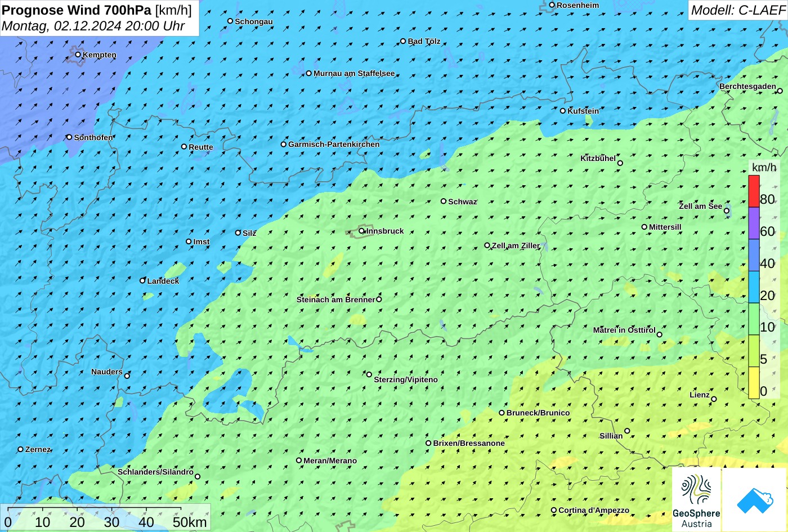Click the Landeck location marker dot
788x532 pixels.
coord(142,280)
